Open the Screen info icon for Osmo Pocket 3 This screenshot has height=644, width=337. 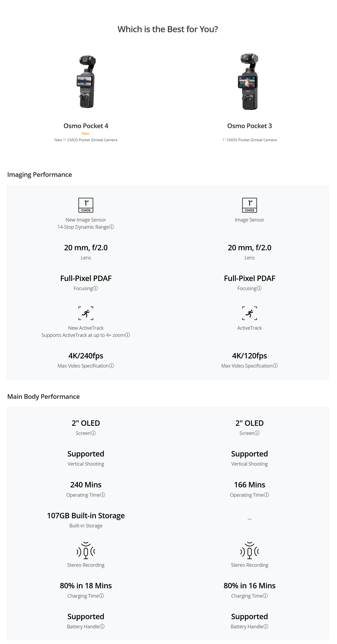pyautogui.click(x=257, y=433)
